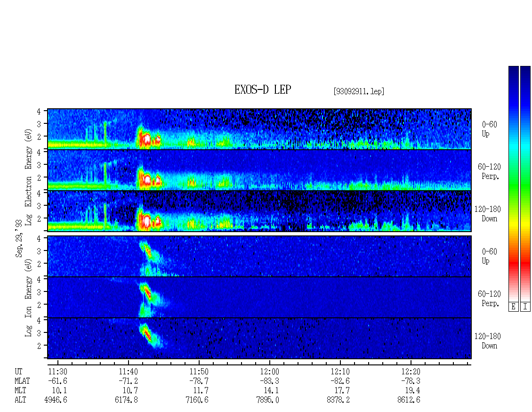The width and height of the screenshot is (532, 412).
Task: Highlight the altitude value 8612.6
Action: point(409,400)
